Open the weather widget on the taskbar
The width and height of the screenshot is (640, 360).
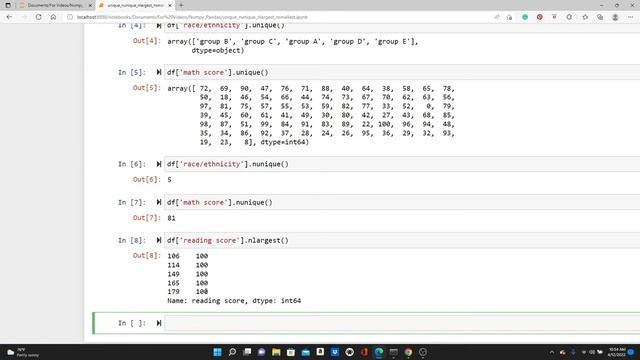coord(22,352)
